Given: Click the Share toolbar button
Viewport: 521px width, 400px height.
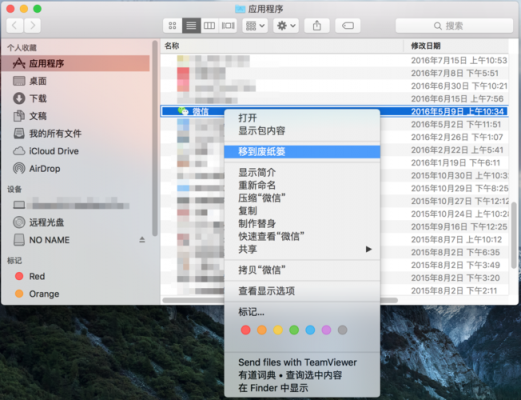Looking at the screenshot, I should click(317, 26).
